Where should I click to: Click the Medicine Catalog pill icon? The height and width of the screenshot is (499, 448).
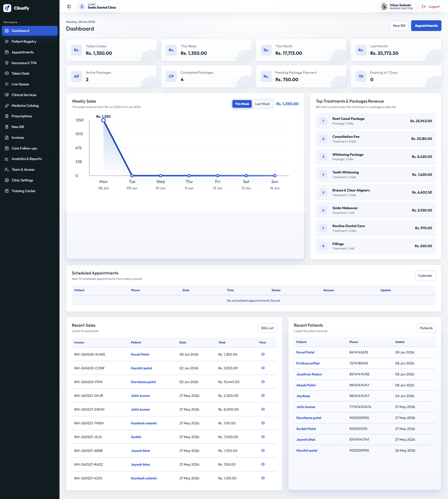(x=7, y=105)
